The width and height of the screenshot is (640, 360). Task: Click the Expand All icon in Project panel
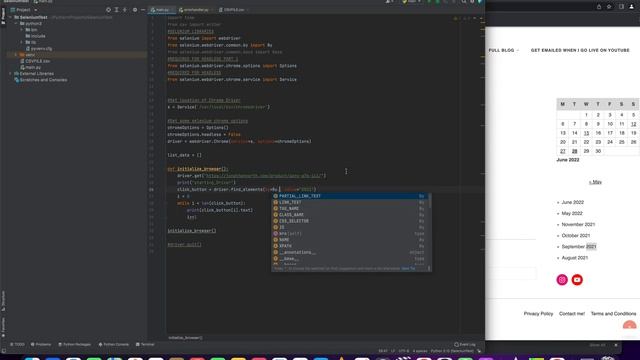pyautogui.click(x=116, y=10)
